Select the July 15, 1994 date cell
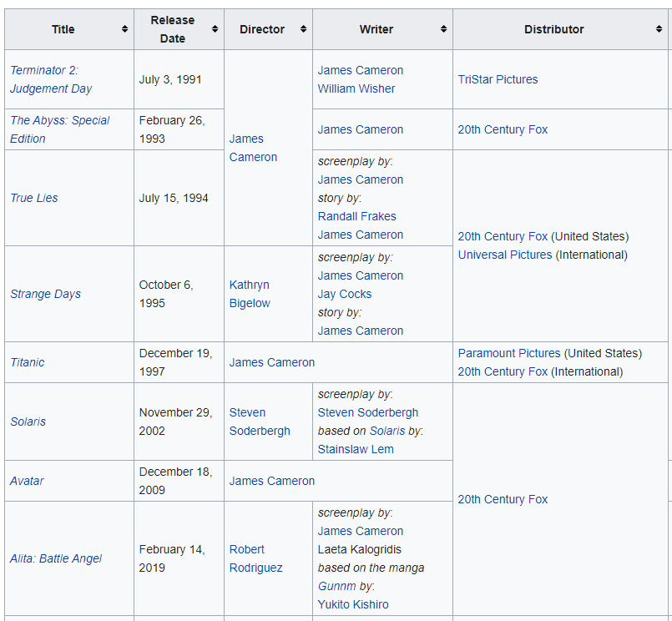Screen dimensions: 672x621 coord(179,198)
